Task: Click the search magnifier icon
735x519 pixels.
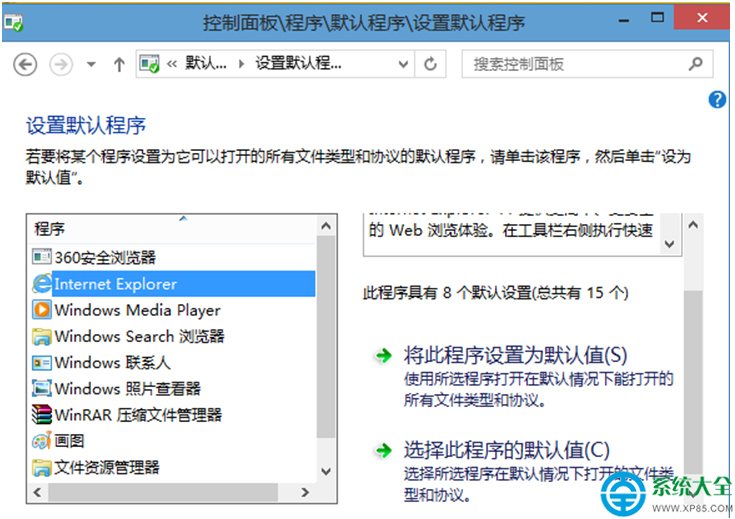Action: tap(696, 63)
